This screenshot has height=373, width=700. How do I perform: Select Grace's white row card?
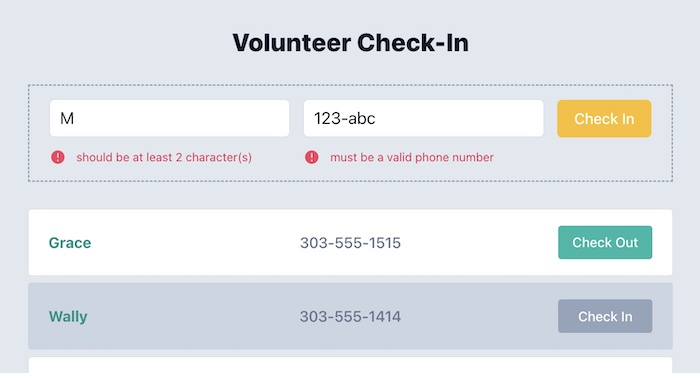pos(350,242)
